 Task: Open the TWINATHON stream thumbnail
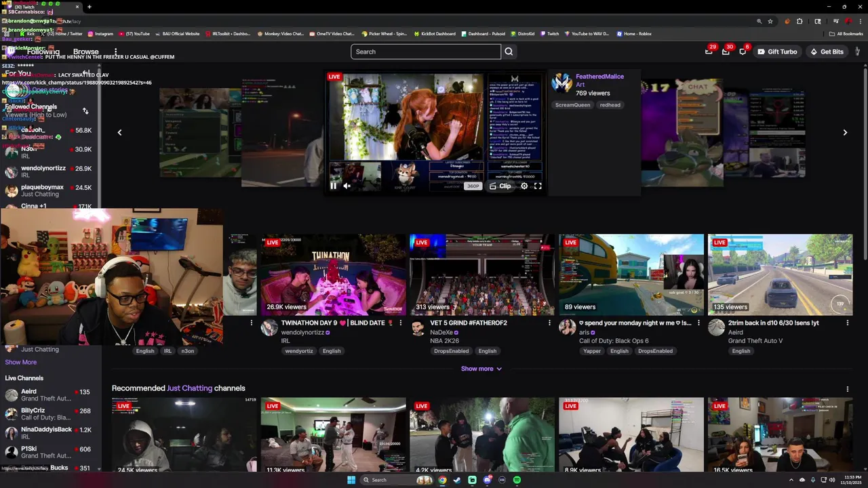point(333,274)
